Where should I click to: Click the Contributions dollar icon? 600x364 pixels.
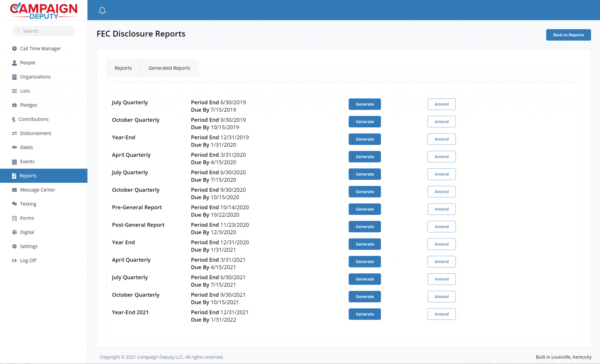click(14, 120)
